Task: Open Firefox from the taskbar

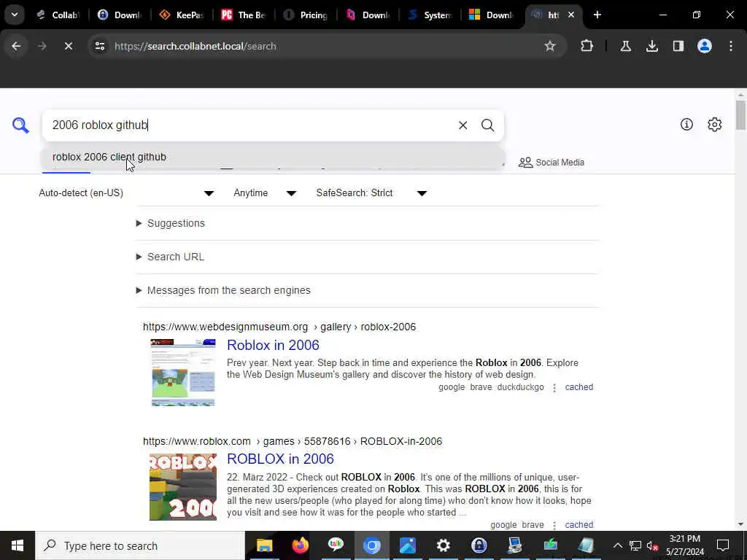Action: click(x=300, y=545)
